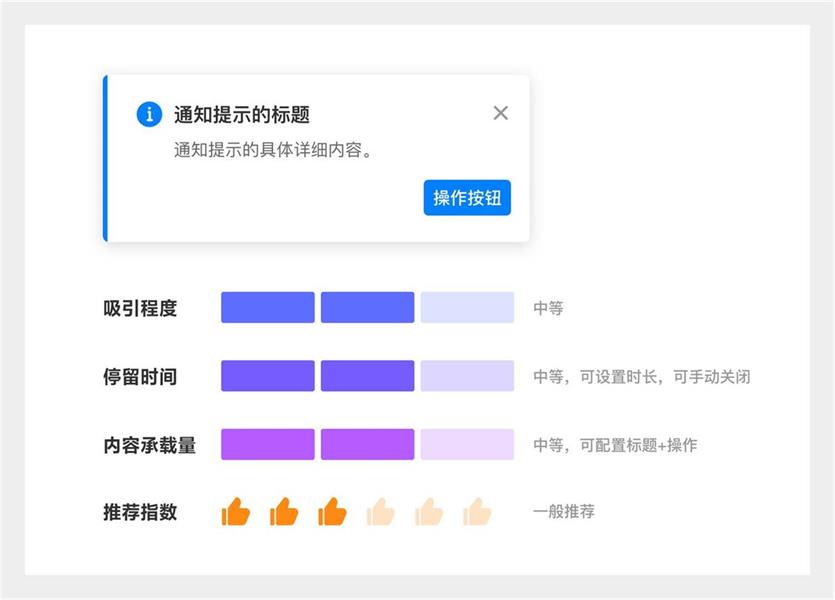The image size is (835, 600).
Task: Click the 一般推荐 text beside the thumbs
Action: point(564,512)
